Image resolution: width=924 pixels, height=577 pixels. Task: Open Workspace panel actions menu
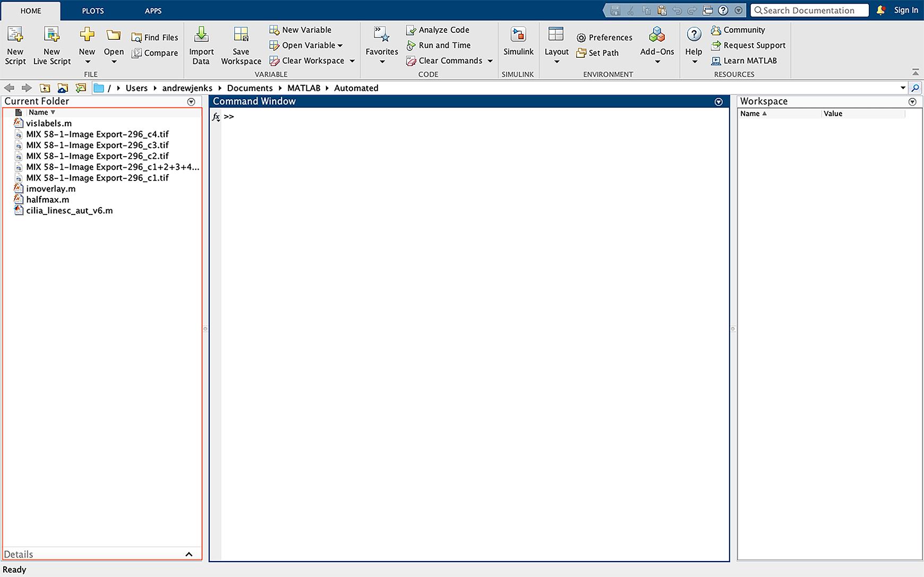[x=912, y=101]
